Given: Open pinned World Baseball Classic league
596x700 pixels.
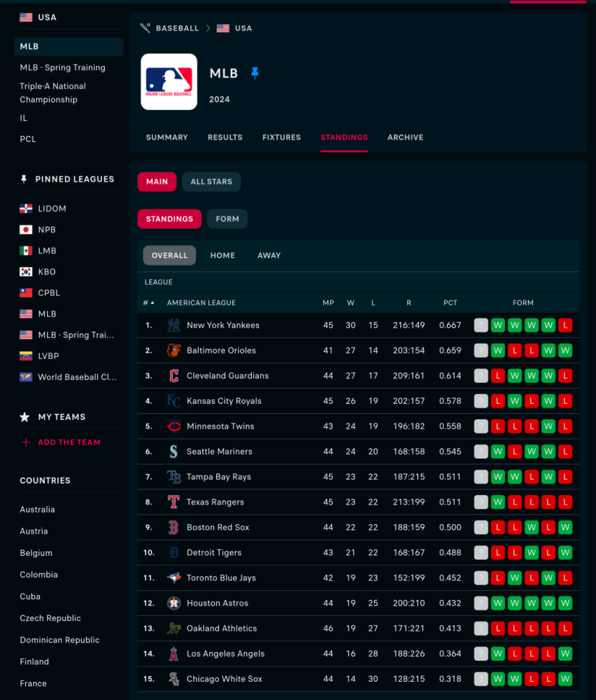Looking at the screenshot, I should click(x=77, y=377).
